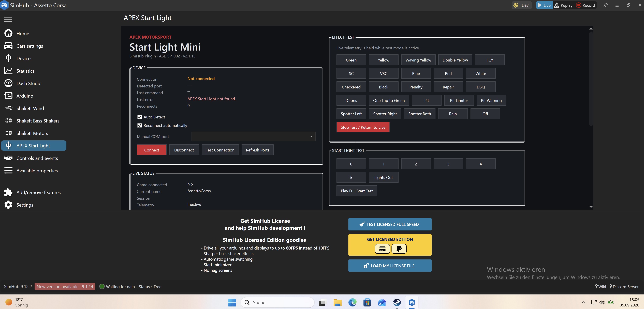Click the weather widget showing 18°C
Viewport: 644px width, 309px height.
coord(17,302)
